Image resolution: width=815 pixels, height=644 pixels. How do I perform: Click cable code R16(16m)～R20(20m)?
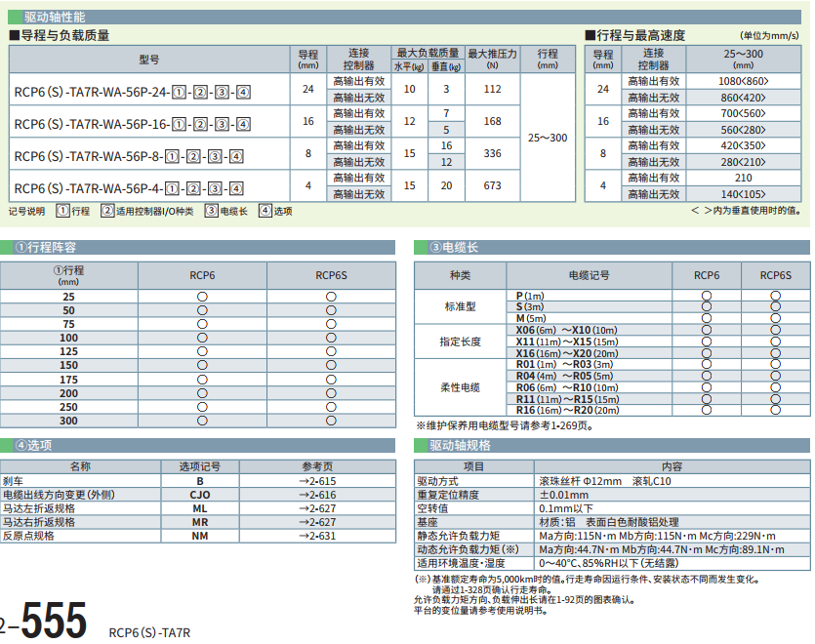(x=568, y=410)
